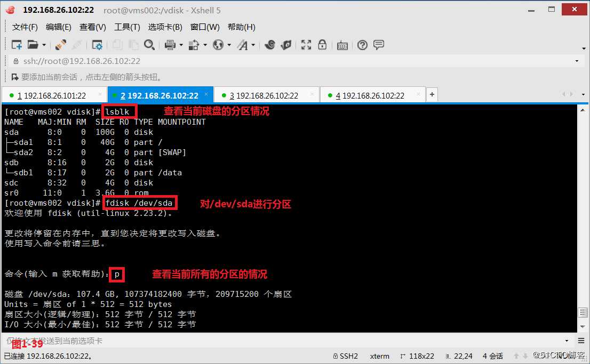Click the New Session toolbar icon
The width and height of the screenshot is (590, 364).
[17, 45]
